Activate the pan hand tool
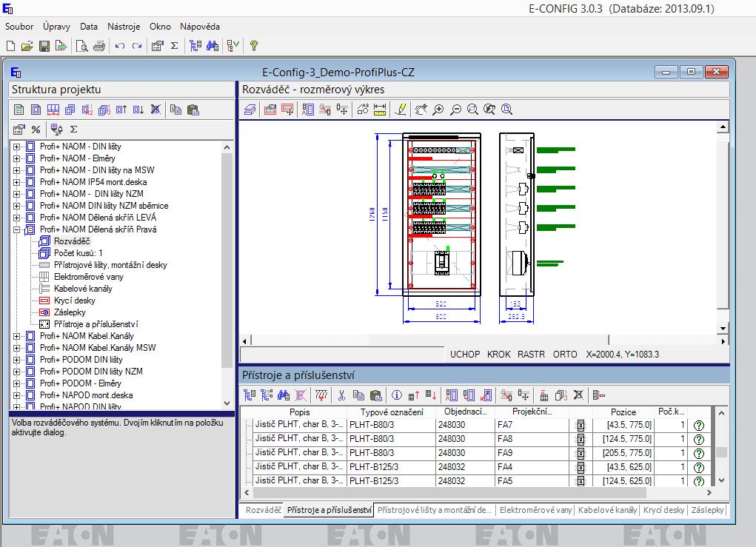Viewport: 756px width, 547px height. point(421,110)
